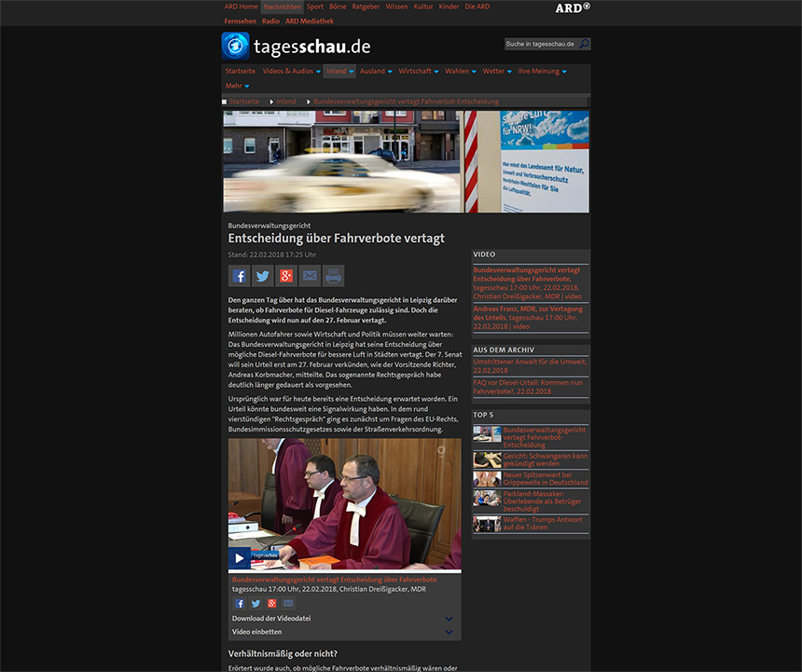Click the home square icon in breadcrumb
The width and height of the screenshot is (802, 672).
click(x=224, y=102)
